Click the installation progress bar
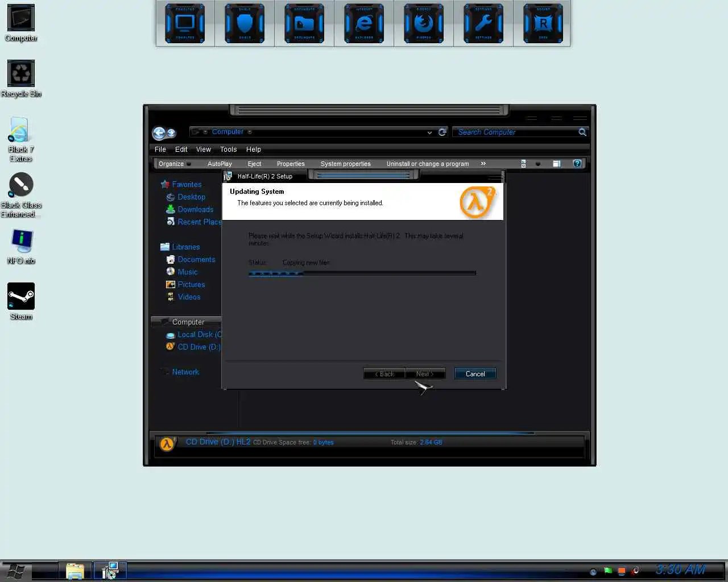 pyautogui.click(x=362, y=273)
